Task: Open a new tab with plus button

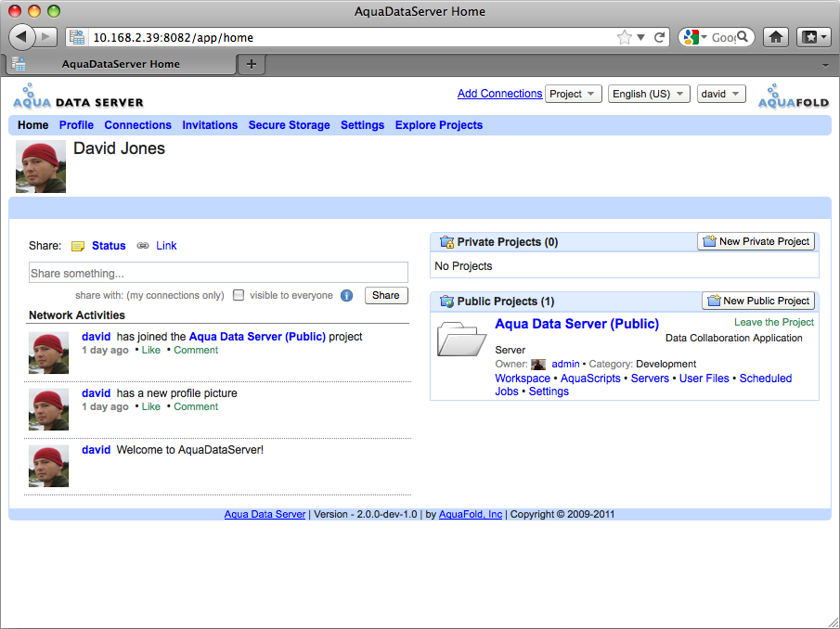Action: point(252,64)
